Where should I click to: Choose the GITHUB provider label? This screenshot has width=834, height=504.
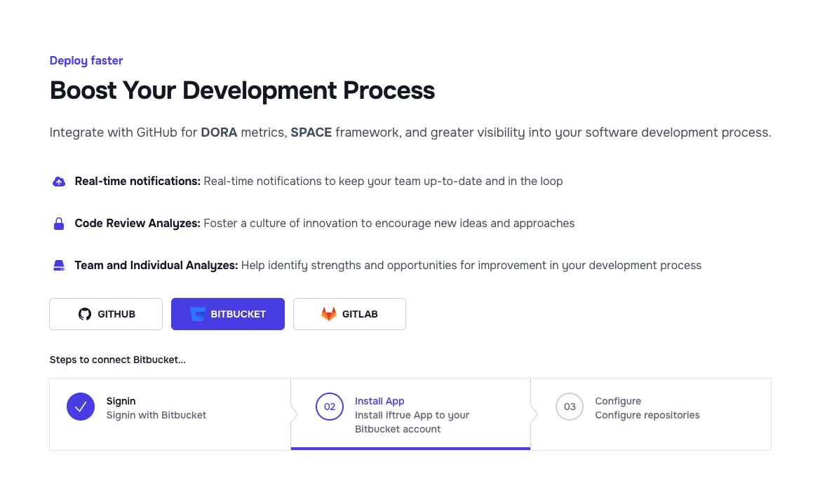tap(116, 314)
